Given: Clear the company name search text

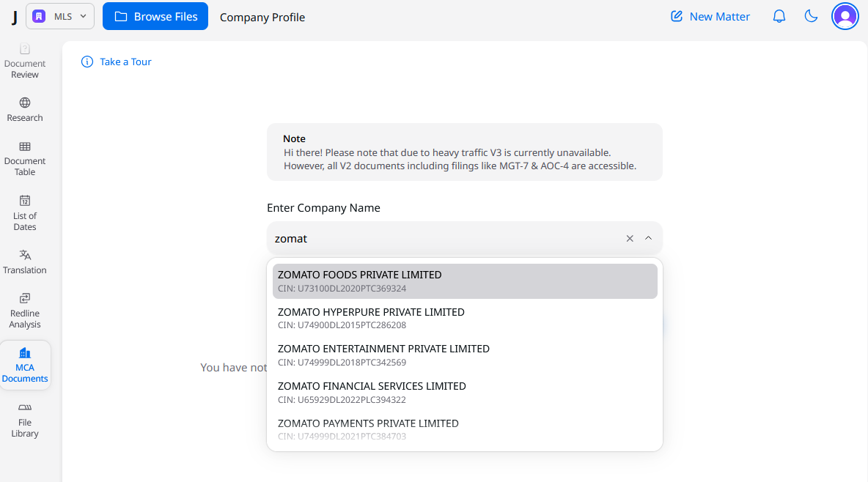Looking at the screenshot, I should 630,238.
